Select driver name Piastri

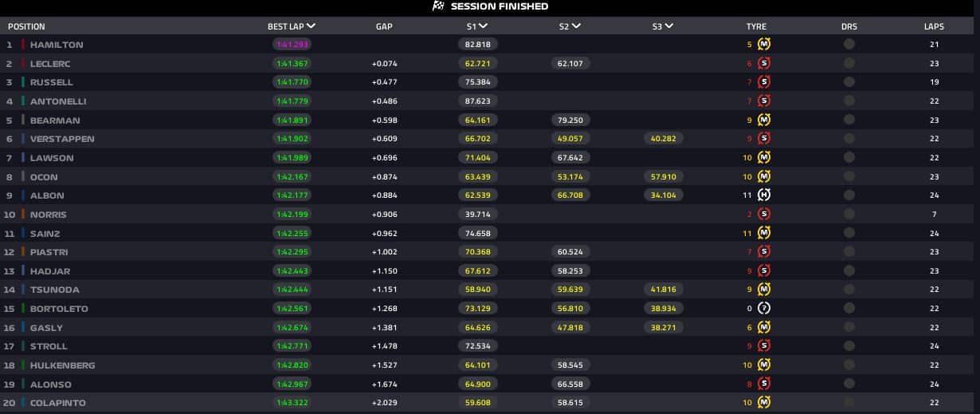[49, 252]
